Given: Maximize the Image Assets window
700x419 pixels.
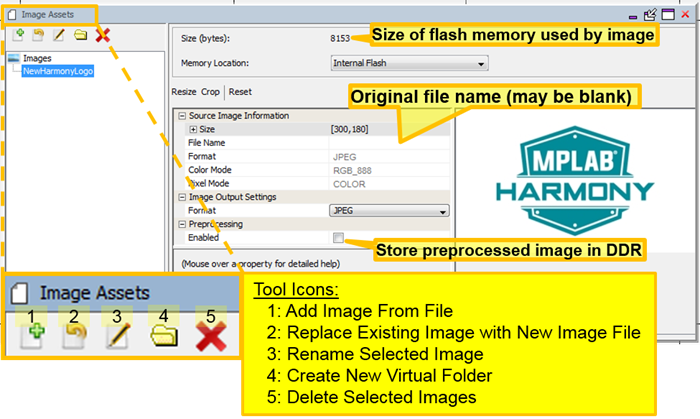Looking at the screenshot, I should tap(668, 15).
